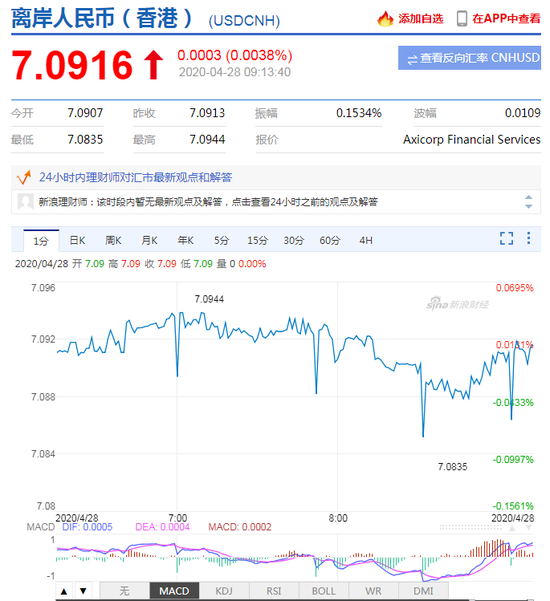550x601 pixels.
Task: Click the timestamp 2020-04-28 09:13:40
Action: point(235,72)
